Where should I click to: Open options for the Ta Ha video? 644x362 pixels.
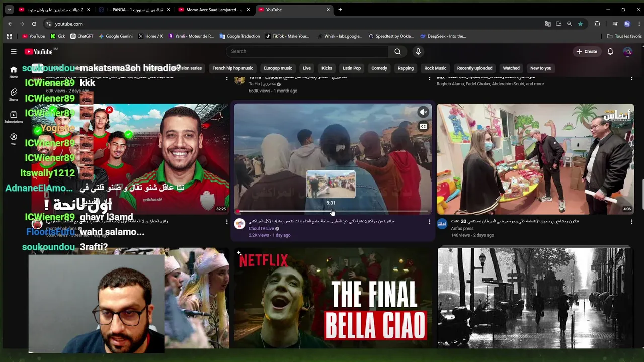coord(429,78)
